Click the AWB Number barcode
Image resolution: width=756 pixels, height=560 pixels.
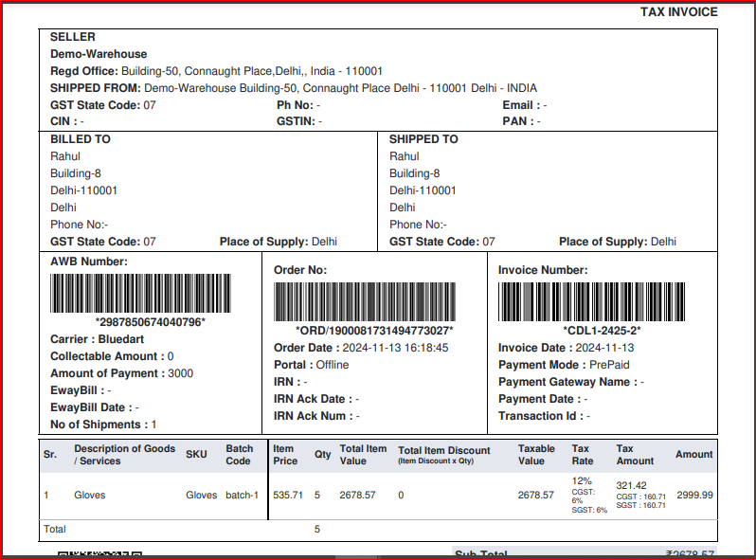click(x=140, y=293)
